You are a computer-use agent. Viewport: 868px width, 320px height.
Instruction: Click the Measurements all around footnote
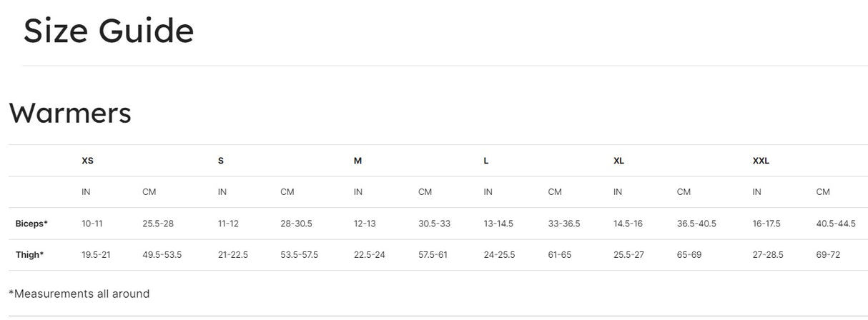(x=79, y=294)
